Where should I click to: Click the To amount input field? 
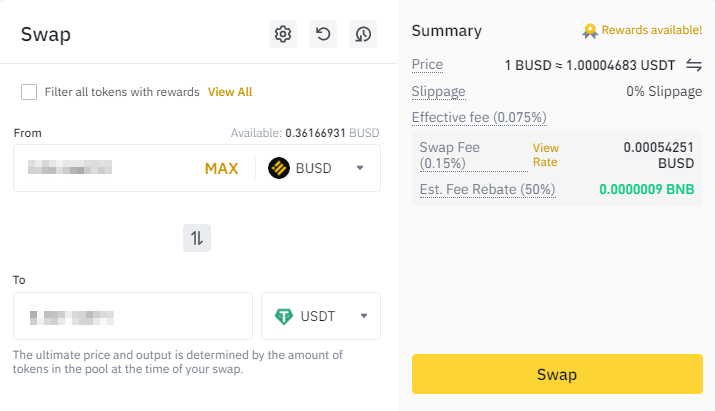[132, 316]
